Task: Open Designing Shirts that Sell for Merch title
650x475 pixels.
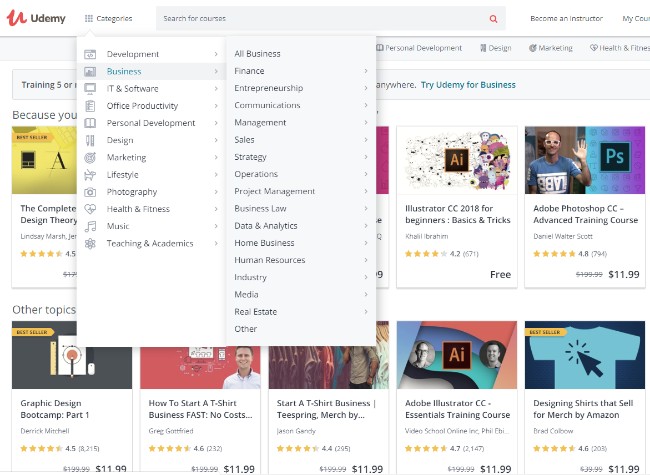Action: pos(583,409)
